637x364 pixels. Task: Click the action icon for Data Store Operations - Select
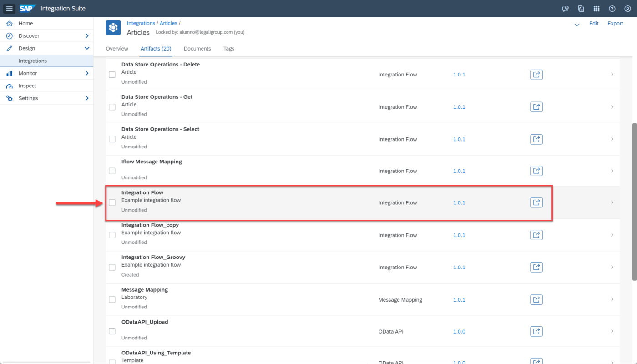click(536, 139)
